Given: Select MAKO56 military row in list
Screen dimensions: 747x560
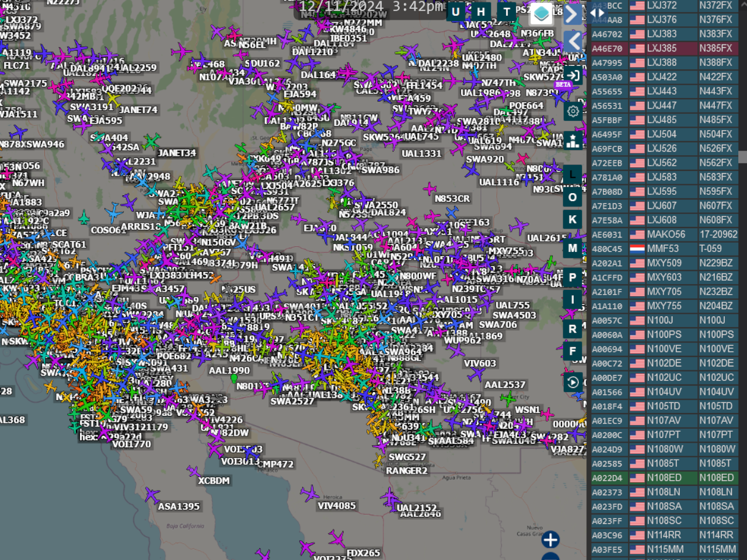Looking at the screenshot, I should [664, 235].
